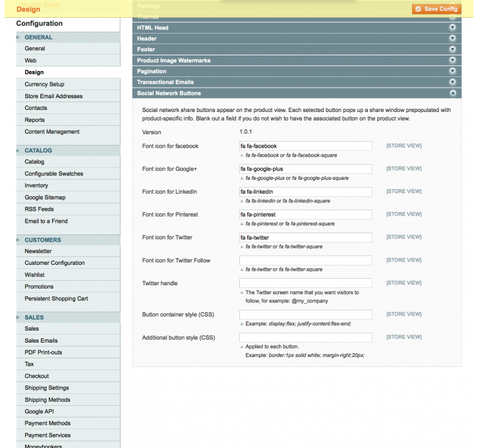Click the Font icon for Pinterest field
Viewport: 478px width, 448px height.
(x=305, y=214)
